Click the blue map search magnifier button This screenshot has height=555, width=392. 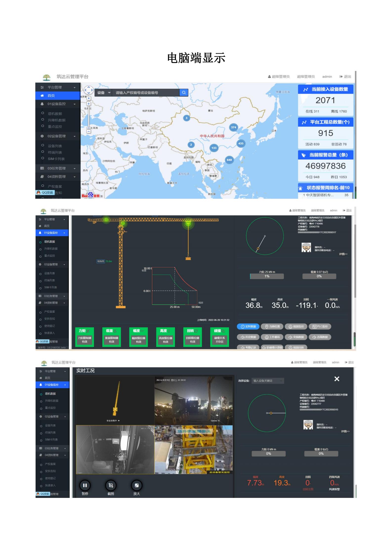click(184, 92)
